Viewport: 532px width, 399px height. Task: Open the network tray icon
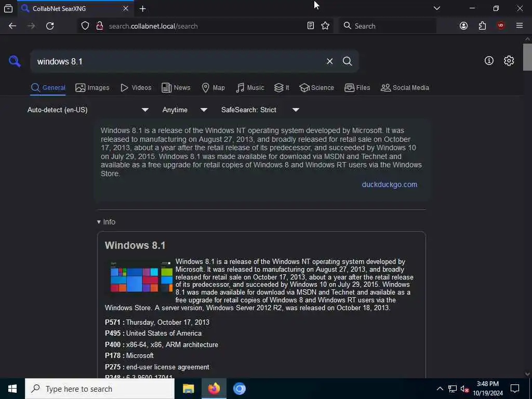coord(452,389)
